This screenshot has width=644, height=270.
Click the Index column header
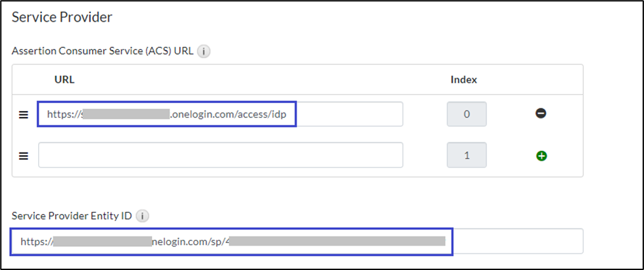(463, 80)
